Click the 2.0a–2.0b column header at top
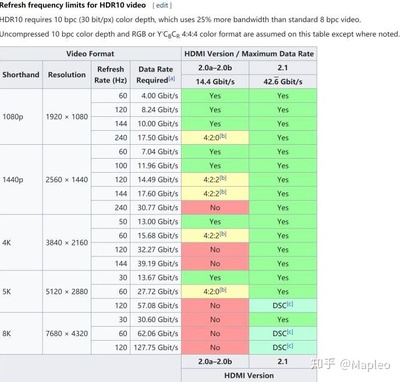The image size is (400, 382). 215,68
